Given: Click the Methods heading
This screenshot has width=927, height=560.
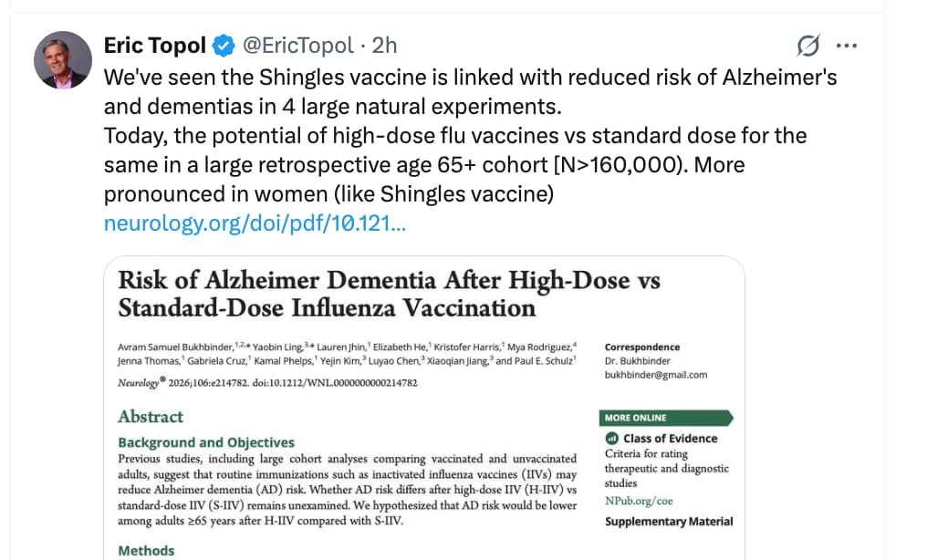Looking at the screenshot, I should [x=146, y=551].
